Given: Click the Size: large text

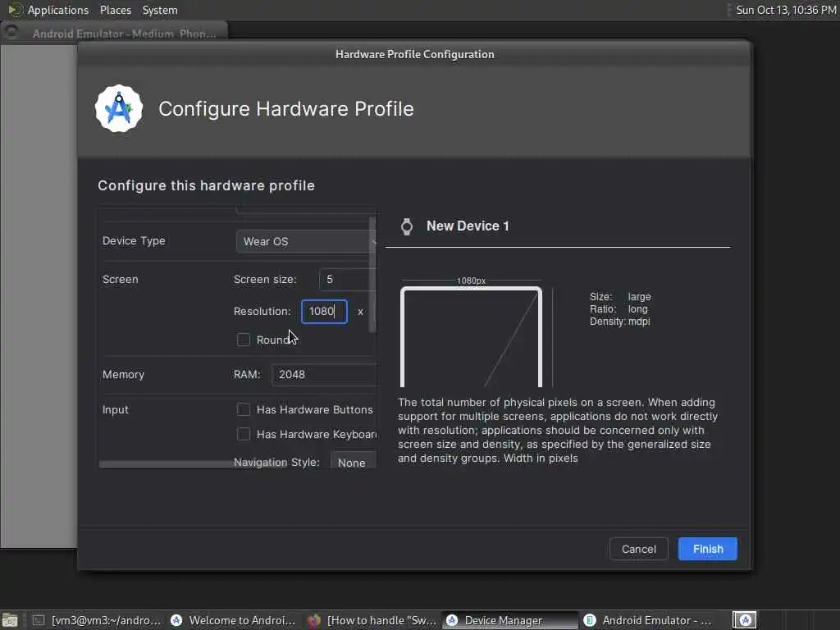Looking at the screenshot, I should coord(620,297).
